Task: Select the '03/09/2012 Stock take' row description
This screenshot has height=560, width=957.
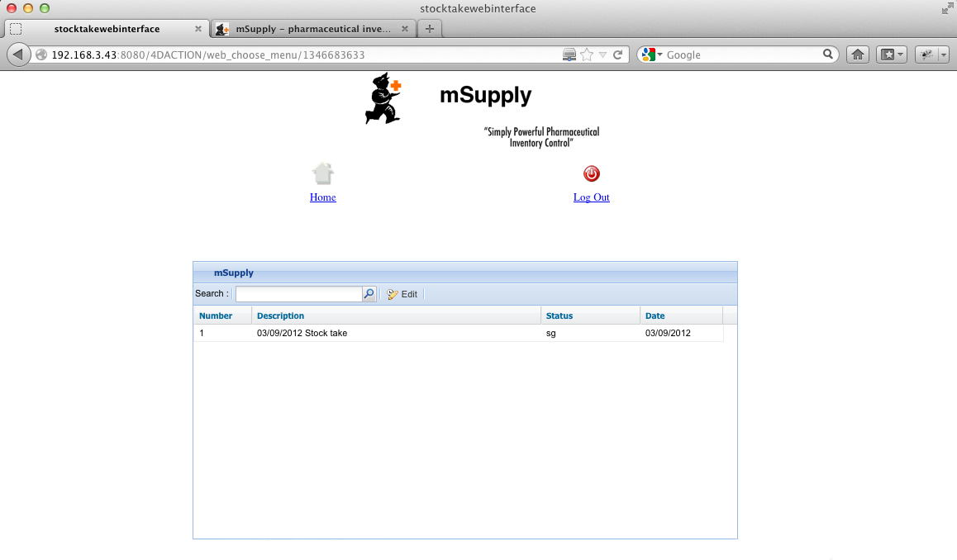Action: tap(302, 333)
